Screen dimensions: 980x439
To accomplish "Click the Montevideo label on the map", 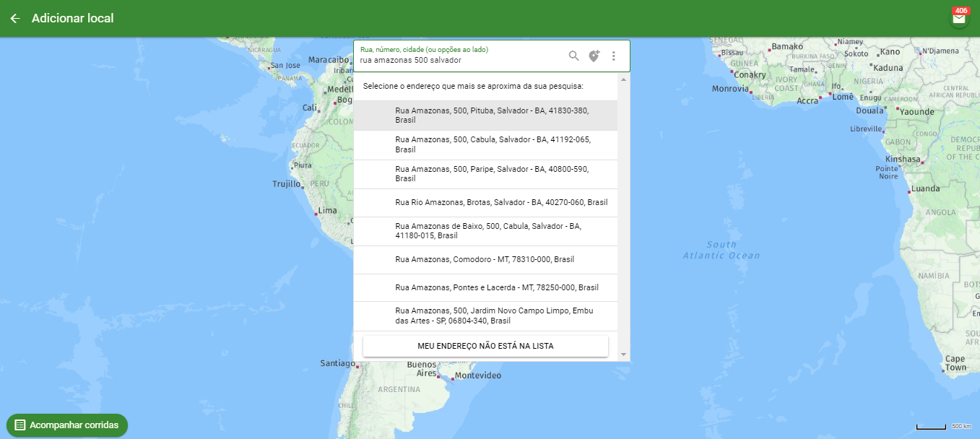I will click(477, 375).
